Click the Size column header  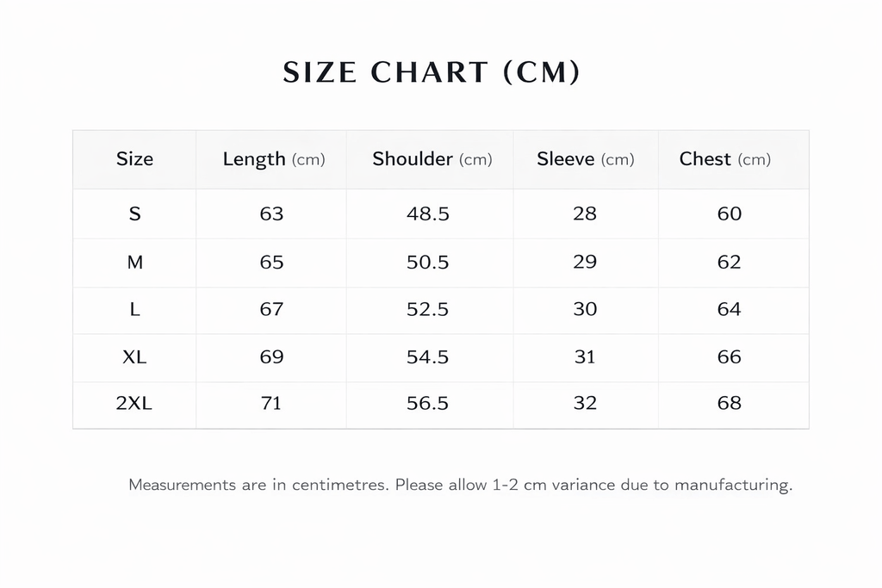point(134,159)
